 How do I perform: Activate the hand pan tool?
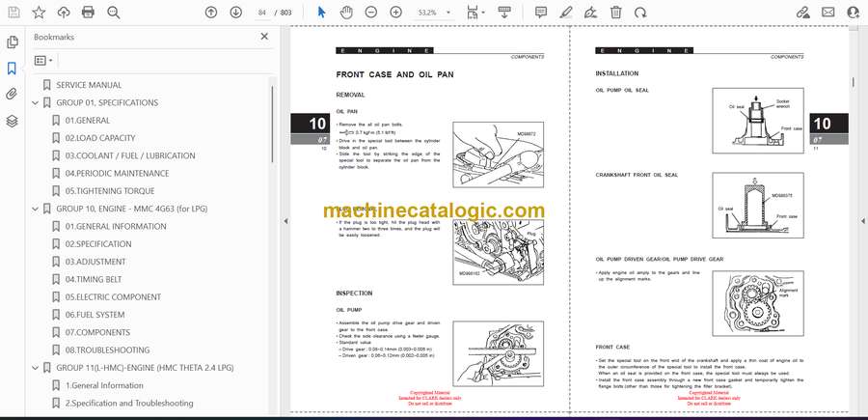(x=346, y=13)
